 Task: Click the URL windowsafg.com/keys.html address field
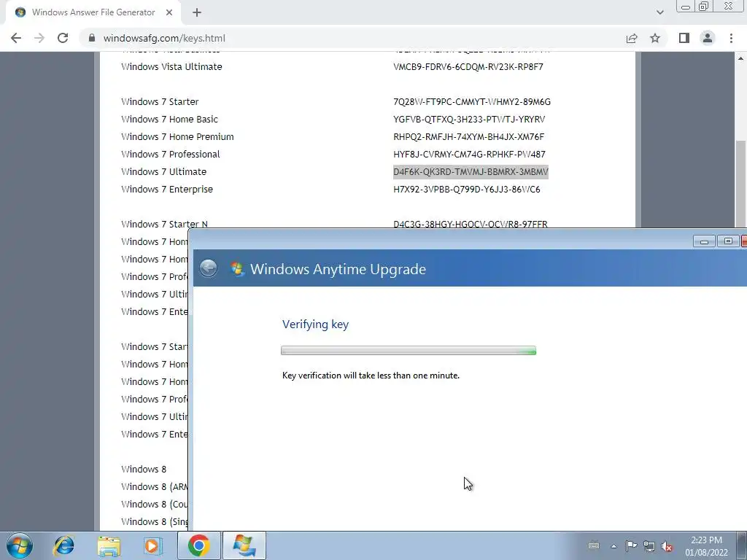coord(164,38)
